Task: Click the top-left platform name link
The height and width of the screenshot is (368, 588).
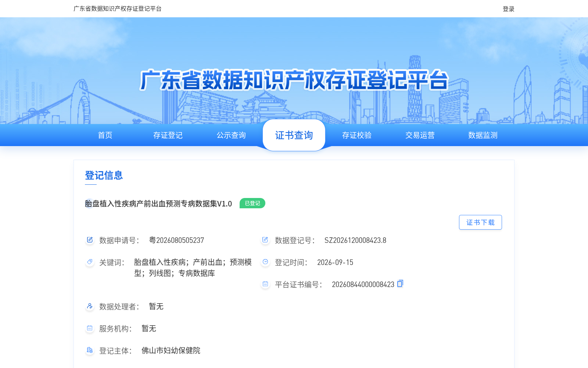Action: click(x=118, y=8)
